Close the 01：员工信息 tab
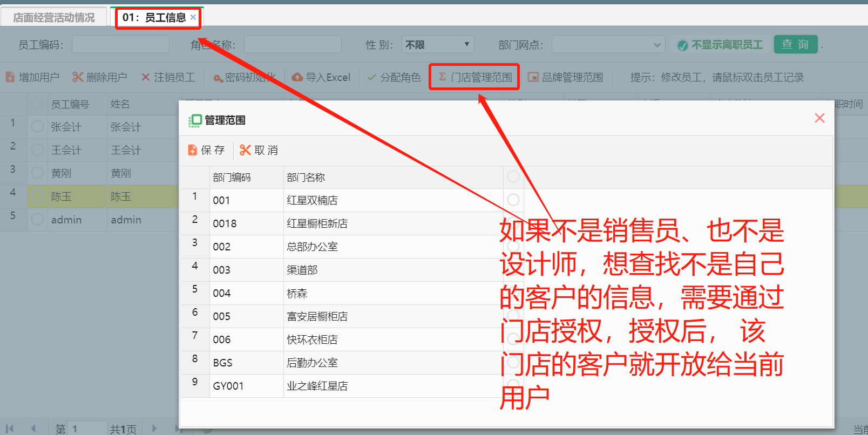 point(193,17)
